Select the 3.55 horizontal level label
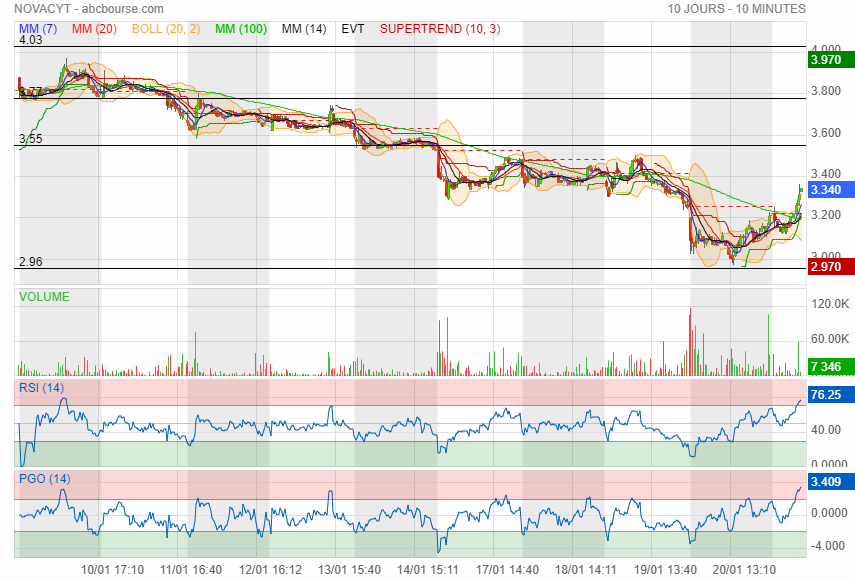The image size is (855, 580). click(x=31, y=138)
